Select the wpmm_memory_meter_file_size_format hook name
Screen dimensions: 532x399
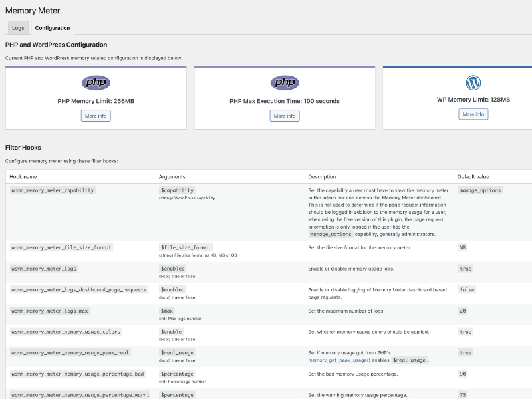[x=61, y=247]
